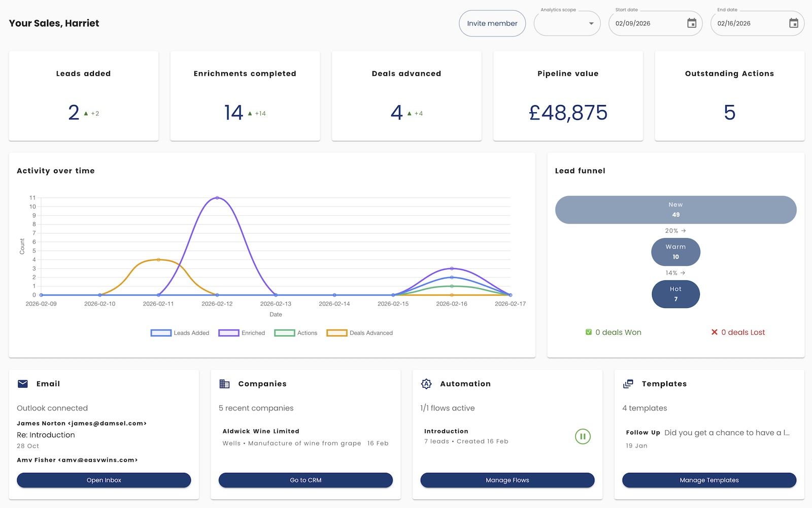Click Manage Flows button
The width and height of the screenshot is (812, 508).
[x=507, y=480]
